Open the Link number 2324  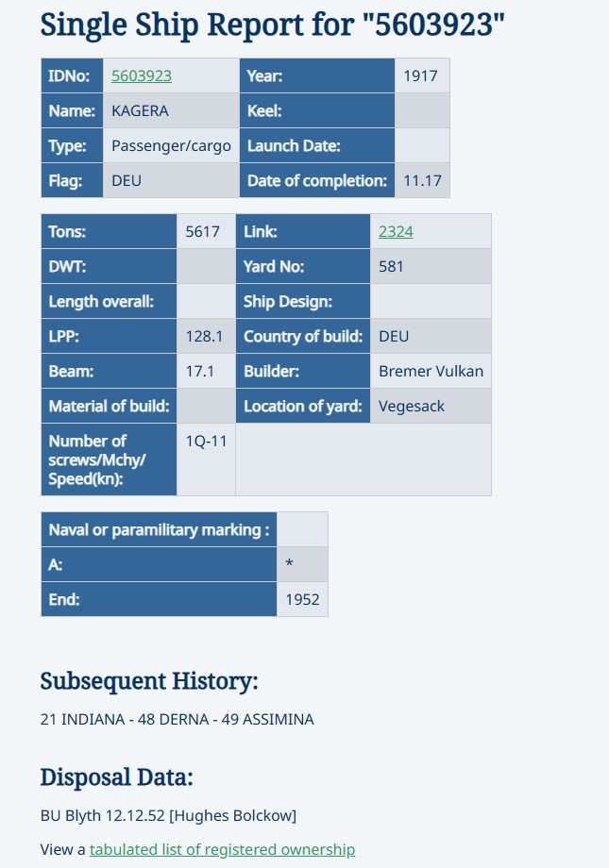pyautogui.click(x=396, y=231)
